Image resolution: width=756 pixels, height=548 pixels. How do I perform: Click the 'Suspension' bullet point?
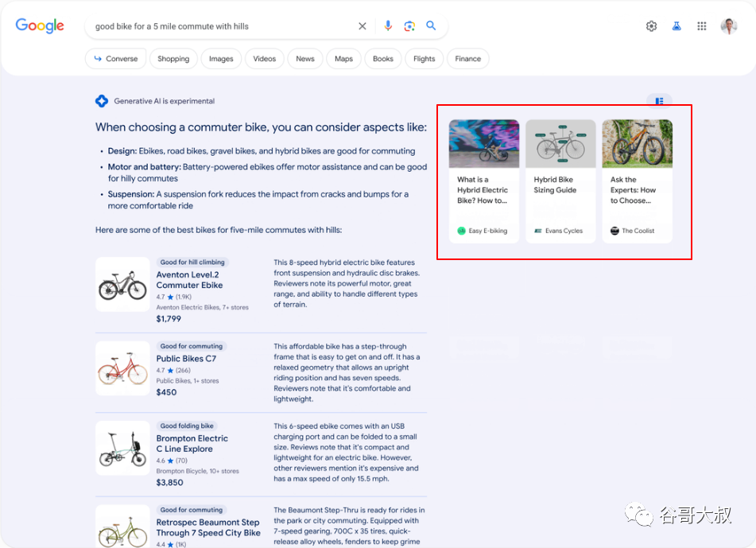click(x=258, y=200)
